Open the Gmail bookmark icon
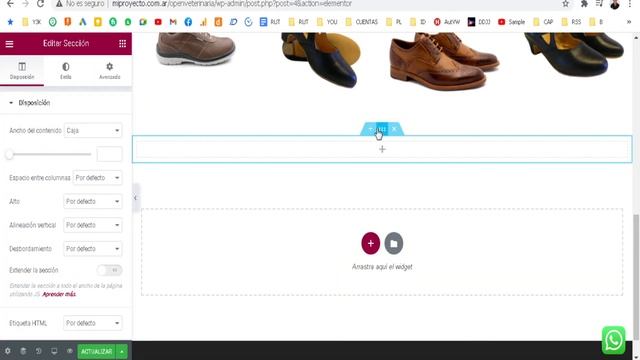The height and width of the screenshot is (360, 640). (173, 22)
